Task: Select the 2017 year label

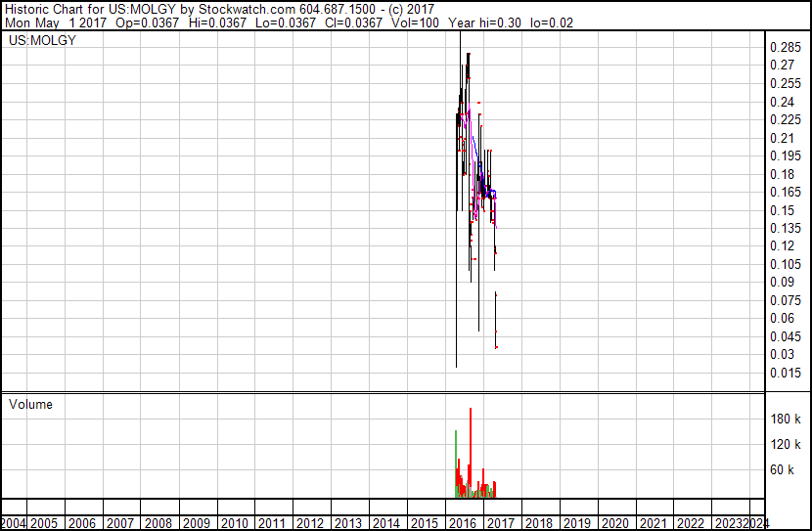Action: 501,524
